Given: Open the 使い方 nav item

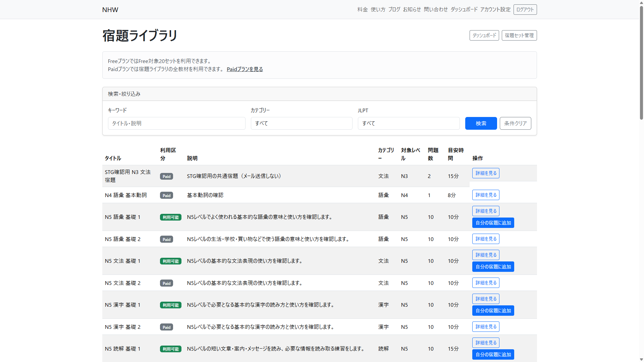Looking at the screenshot, I should point(378,9).
